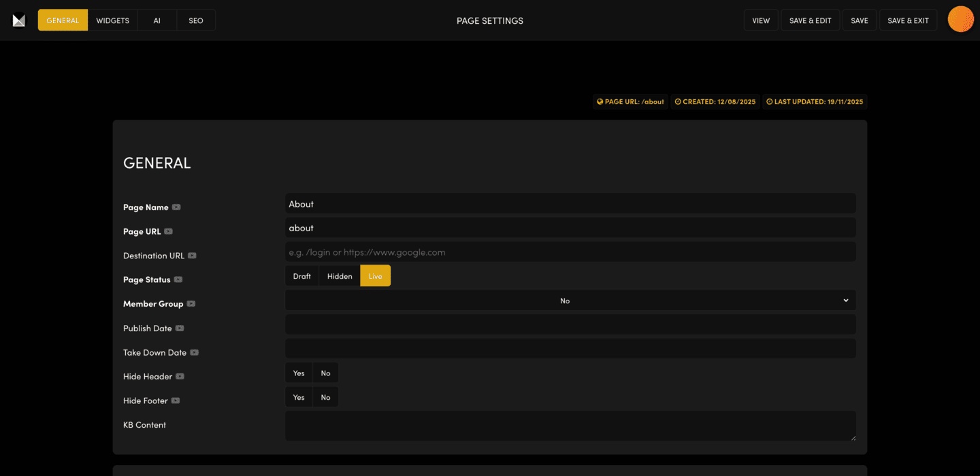The image size is (980, 476).
Task: Click the Save button
Action: tap(860, 20)
